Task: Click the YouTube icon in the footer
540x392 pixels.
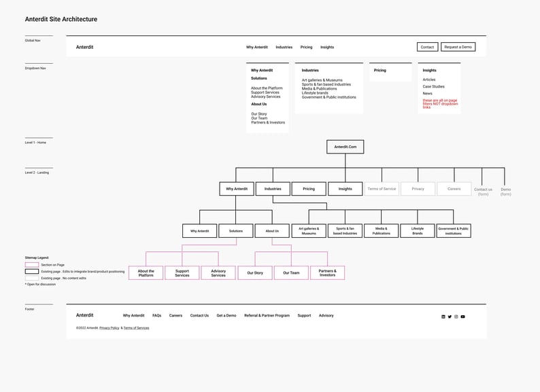Action: tap(463, 317)
